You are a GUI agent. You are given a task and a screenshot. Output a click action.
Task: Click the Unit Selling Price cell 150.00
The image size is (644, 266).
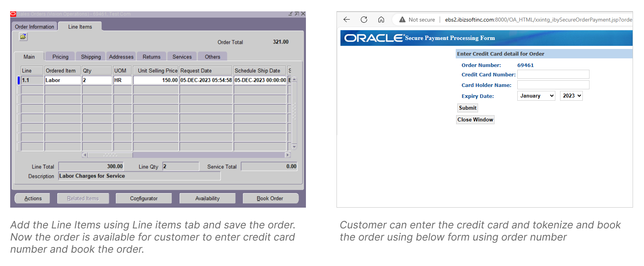pyautogui.click(x=156, y=80)
